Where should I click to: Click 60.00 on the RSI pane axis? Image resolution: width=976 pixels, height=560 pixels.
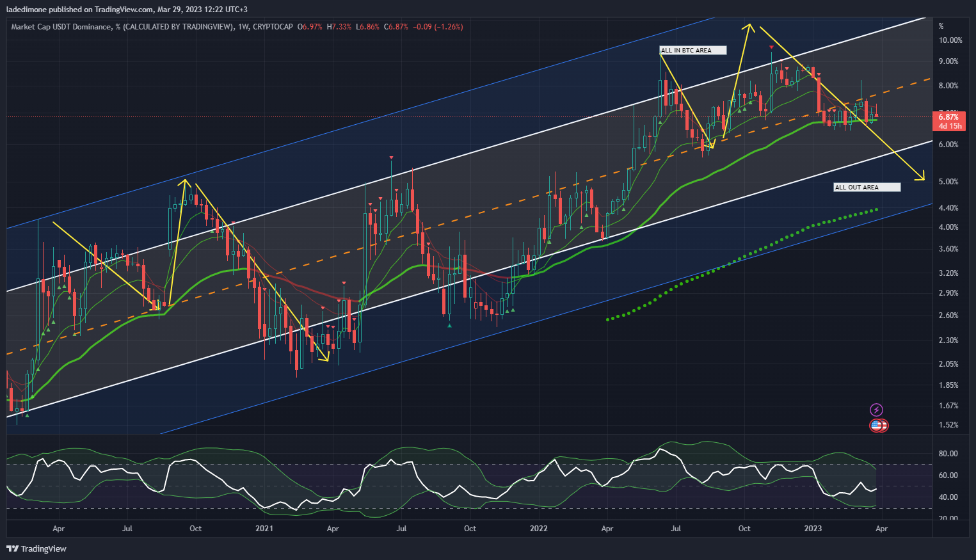pyautogui.click(x=948, y=476)
